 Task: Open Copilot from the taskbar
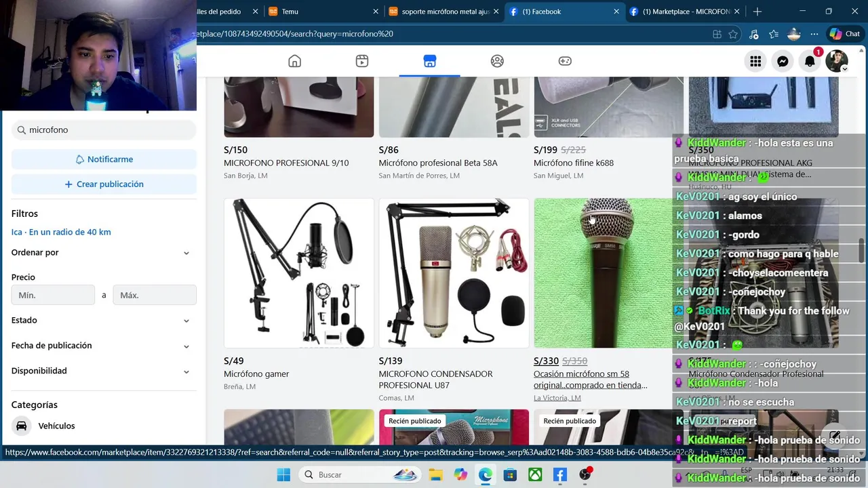click(x=460, y=474)
